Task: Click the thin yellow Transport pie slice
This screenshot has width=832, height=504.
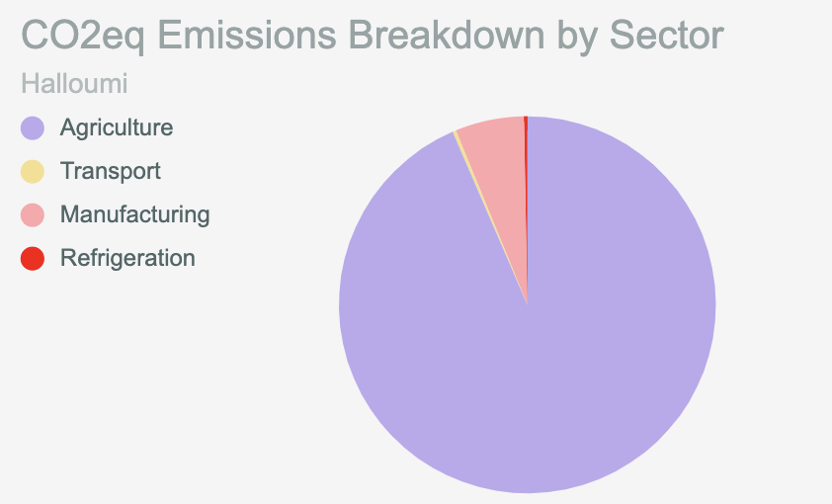Action: (x=458, y=136)
